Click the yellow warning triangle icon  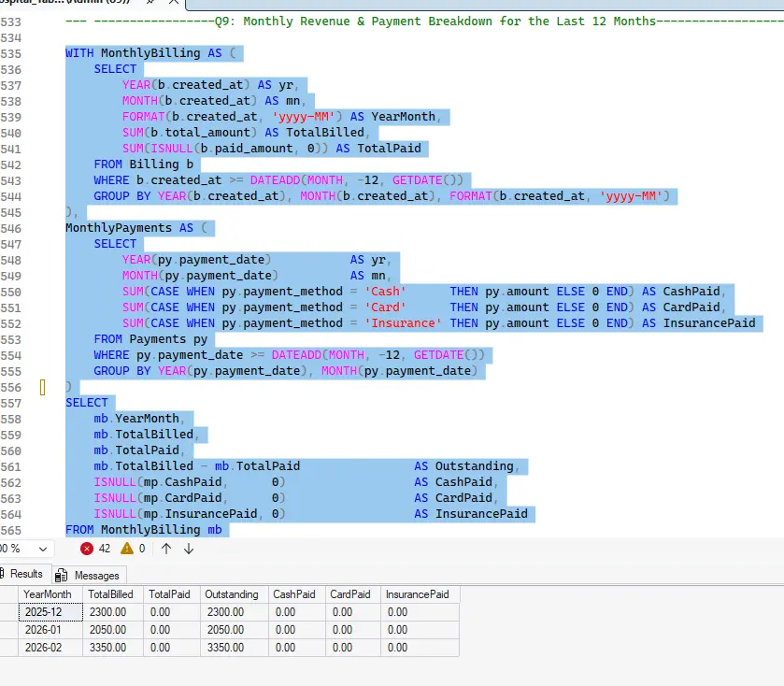(127, 549)
